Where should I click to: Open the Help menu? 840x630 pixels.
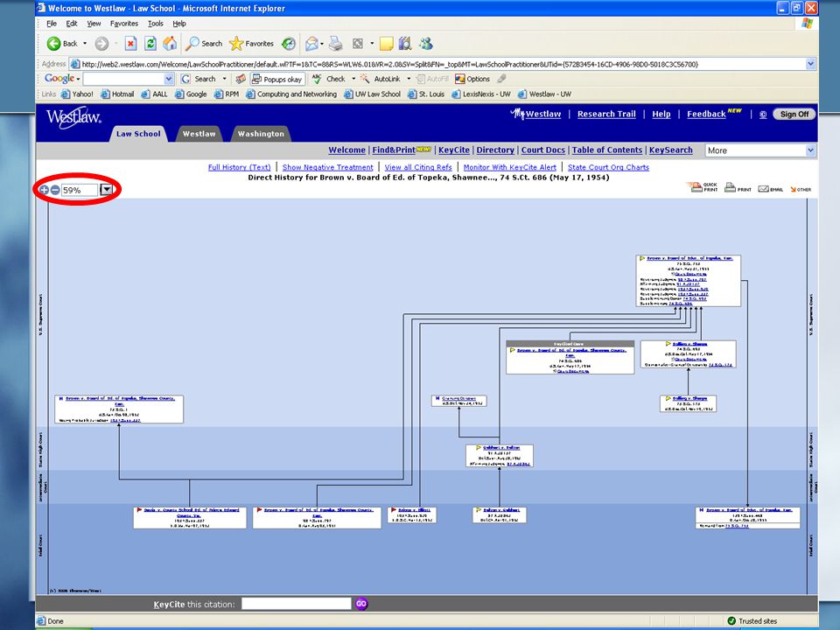(x=178, y=24)
